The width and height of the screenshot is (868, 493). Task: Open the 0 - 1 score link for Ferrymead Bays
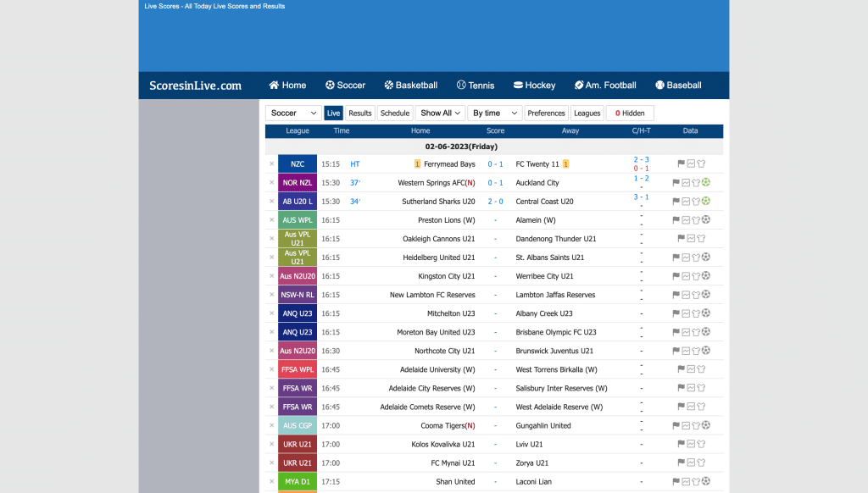point(495,163)
